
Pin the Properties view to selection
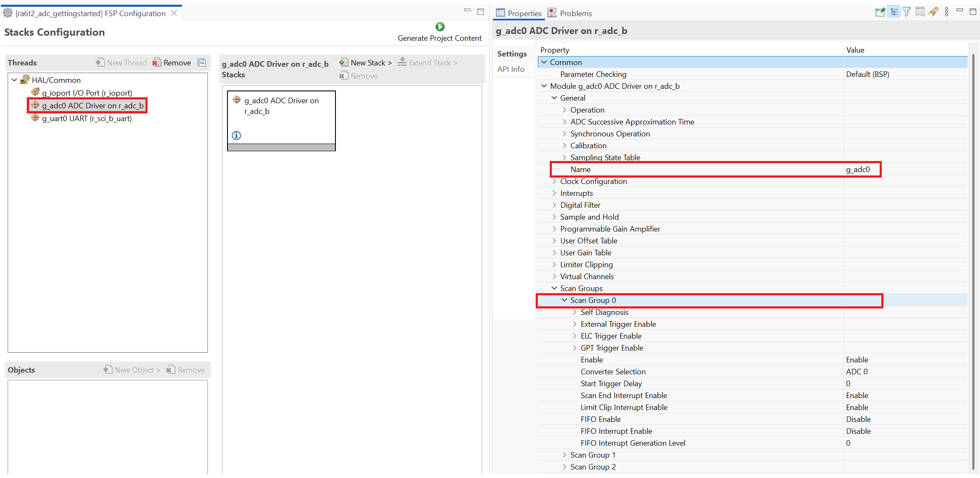tap(880, 12)
